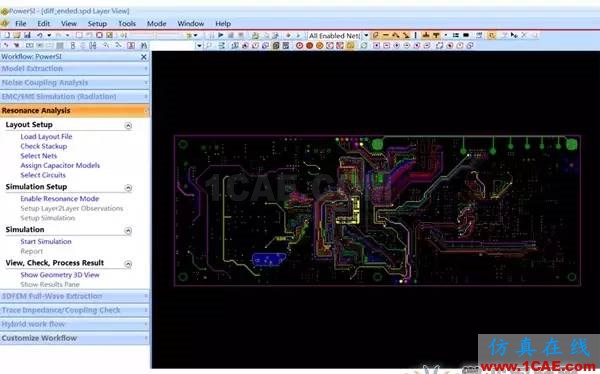The width and height of the screenshot is (600, 374).
Task: Open the All Enabled Nets dropdown
Action: (366, 35)
